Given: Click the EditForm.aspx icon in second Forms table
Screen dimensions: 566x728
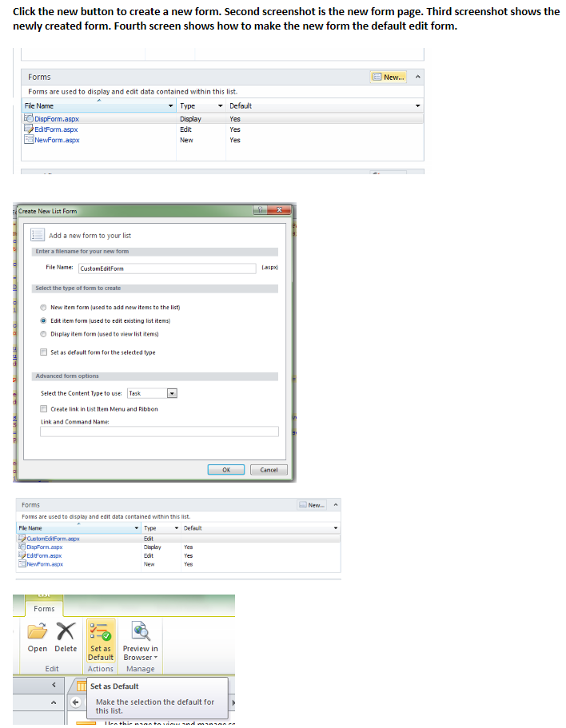Looking at the screenshot, I should pyautogui.click(x=22, y=555).
